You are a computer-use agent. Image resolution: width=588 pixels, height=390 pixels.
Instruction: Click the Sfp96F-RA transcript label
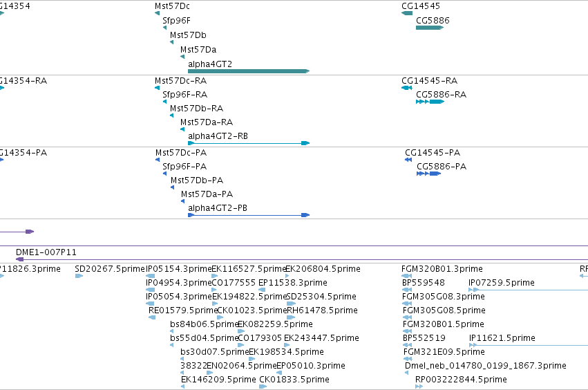click(184, 95)
